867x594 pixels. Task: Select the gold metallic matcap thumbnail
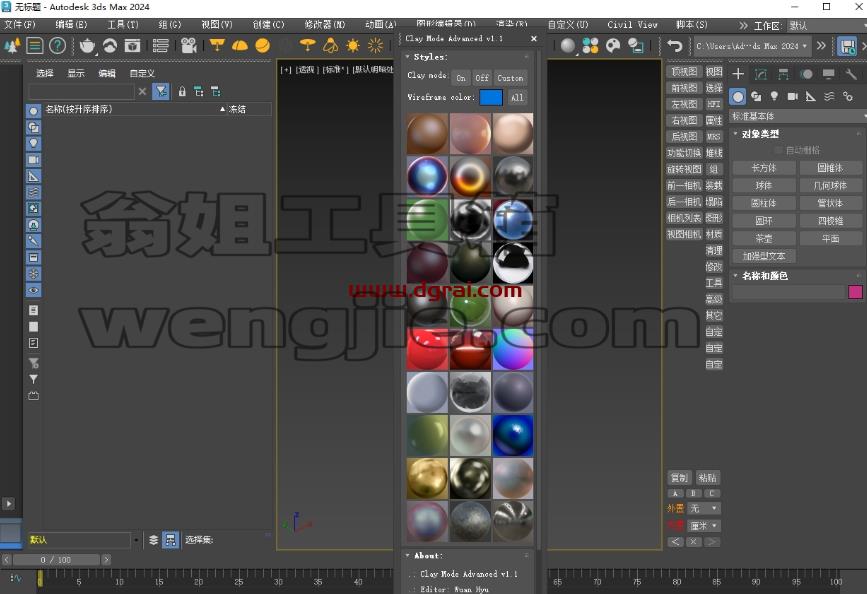[x=427, y=478]
